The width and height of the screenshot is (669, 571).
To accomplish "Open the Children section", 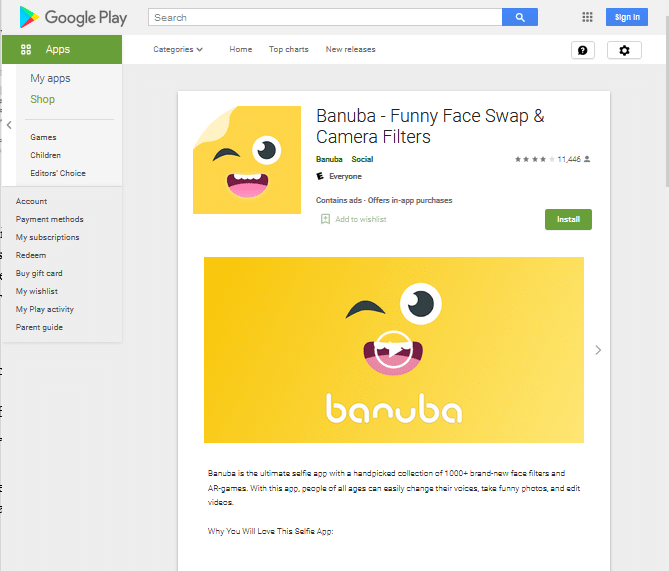I will (x=45, y=155).
